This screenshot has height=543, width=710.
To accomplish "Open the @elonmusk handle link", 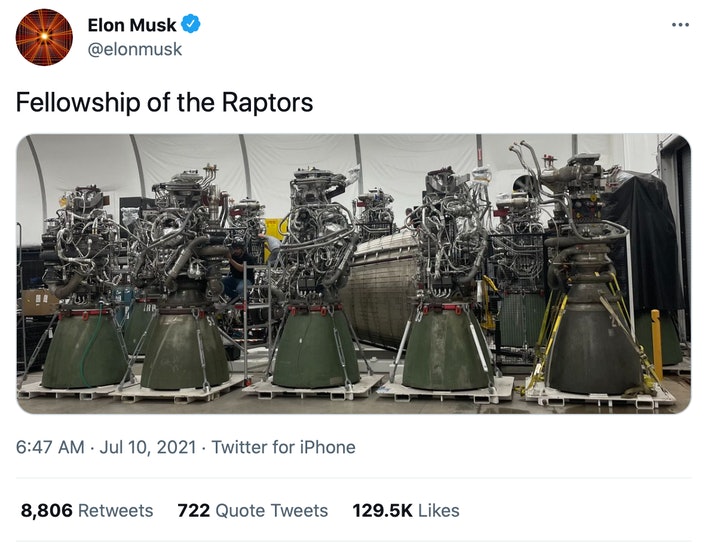I will coord(135,48).
